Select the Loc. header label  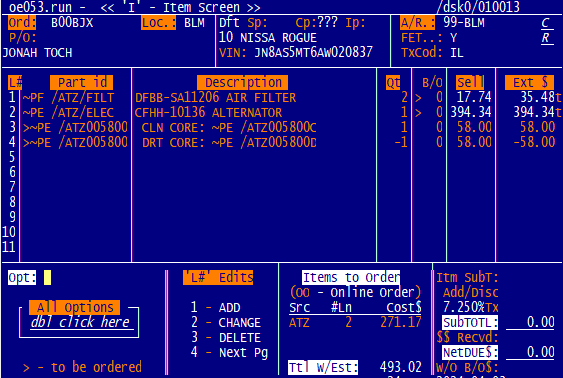[x=158, y=23]
